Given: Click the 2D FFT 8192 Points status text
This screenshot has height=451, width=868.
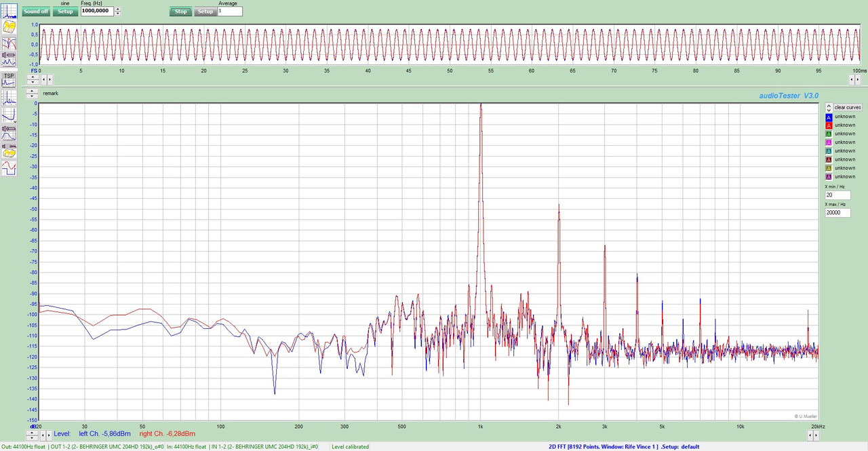Looking at the screenshot, I should pyautogui.click(x=624, y=447).
